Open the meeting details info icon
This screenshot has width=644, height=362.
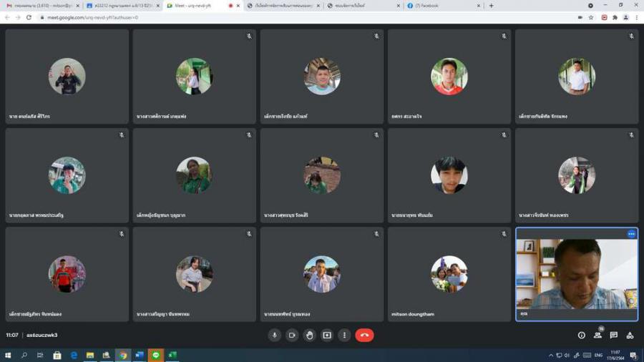tap(581, 335)
